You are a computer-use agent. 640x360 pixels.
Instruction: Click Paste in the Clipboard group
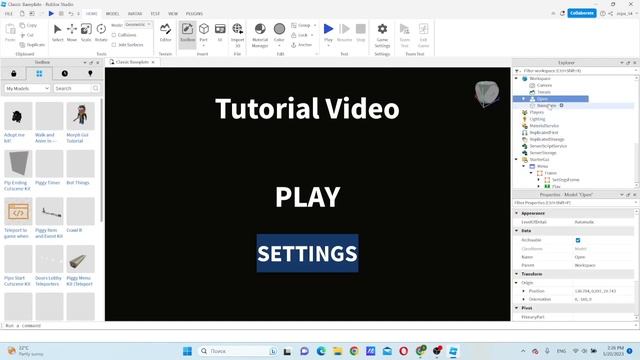[10, 33]
